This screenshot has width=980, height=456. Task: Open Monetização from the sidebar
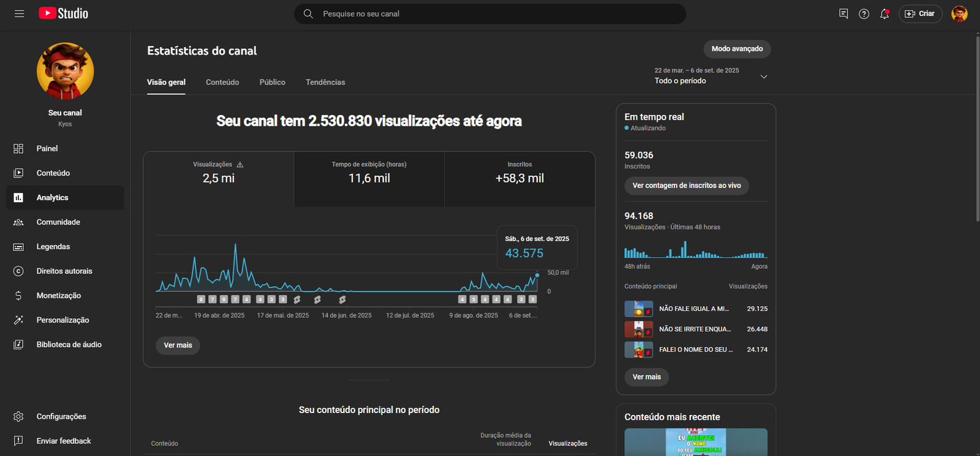(59, 296)
